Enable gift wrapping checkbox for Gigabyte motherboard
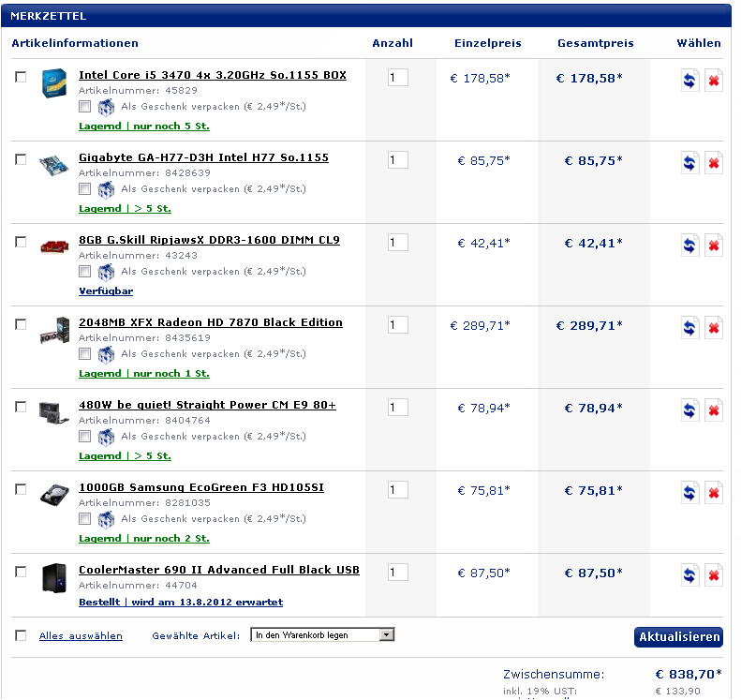Image resolution: width=741 pixels, height=700 pixels. (x=85, y=189)
